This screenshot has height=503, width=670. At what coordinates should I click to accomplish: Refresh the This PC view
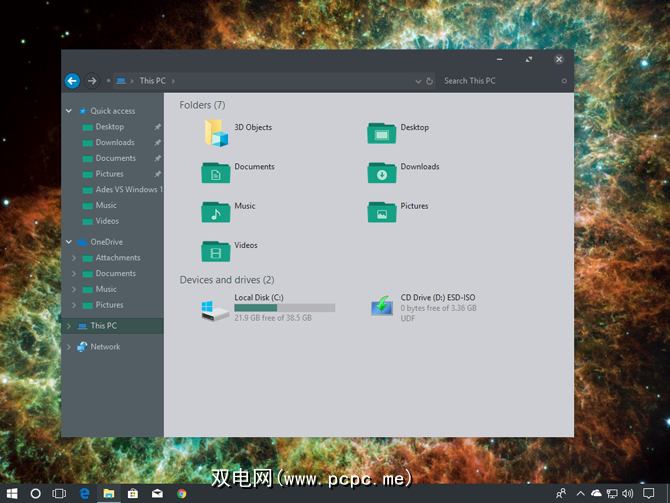tap(429, 81)
